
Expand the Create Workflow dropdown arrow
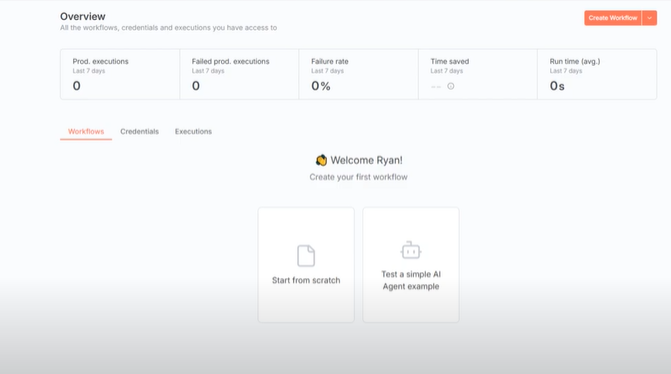pyautogui.click(x=649, y=18)
